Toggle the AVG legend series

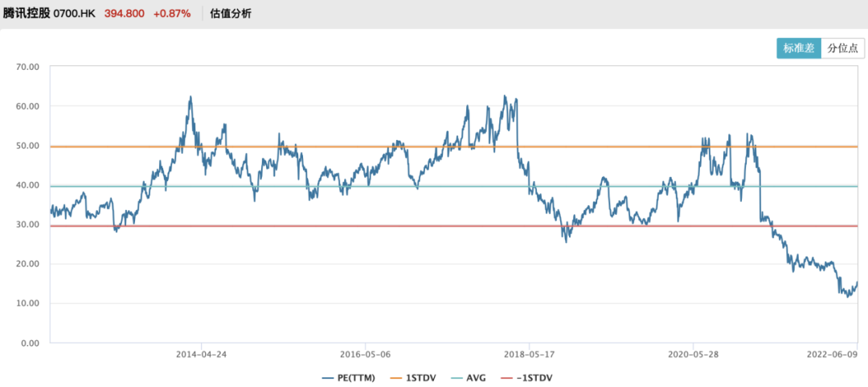click(470, 378)
